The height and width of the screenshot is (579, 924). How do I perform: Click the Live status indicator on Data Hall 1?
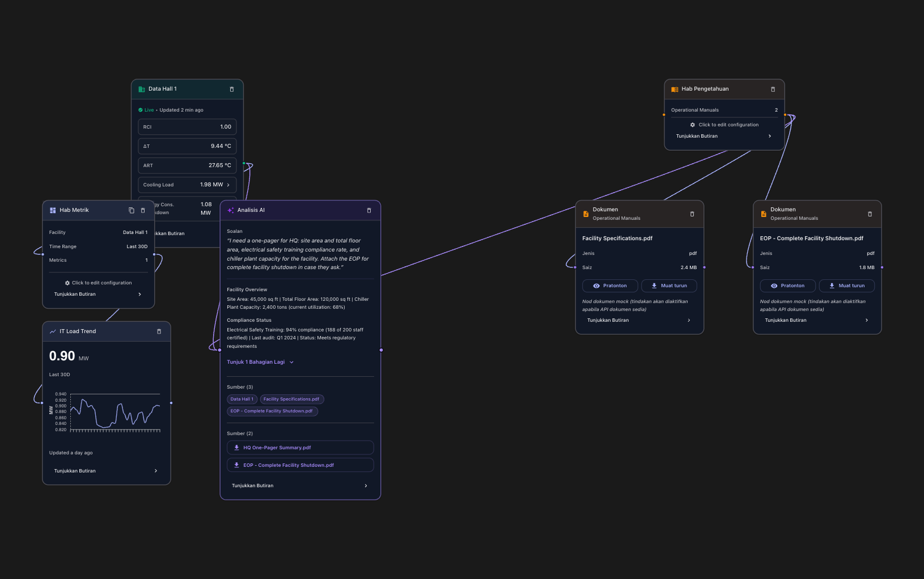tap(146, 109)
